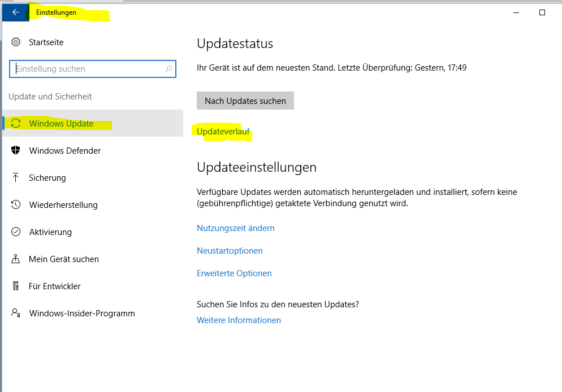Click Nach Updates suchen button

click(x=245, y=101)
